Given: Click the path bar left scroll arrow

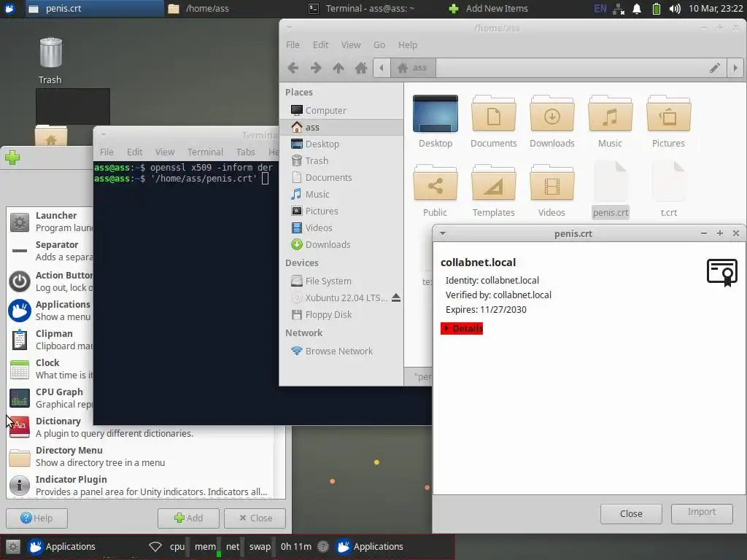Looking at the screenshot, I should [x=382, y=68].
